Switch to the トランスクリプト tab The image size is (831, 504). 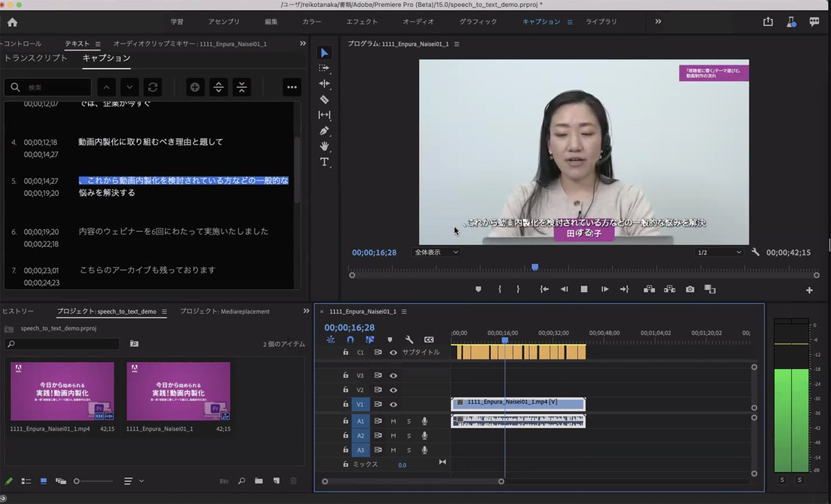[36, 58]
